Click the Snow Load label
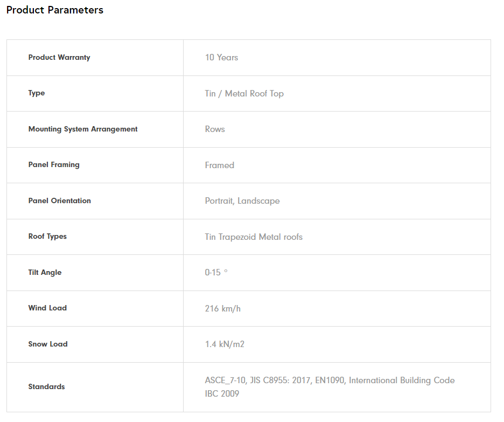Viewport: 504px width, 422px height. (x=48, y=344)
